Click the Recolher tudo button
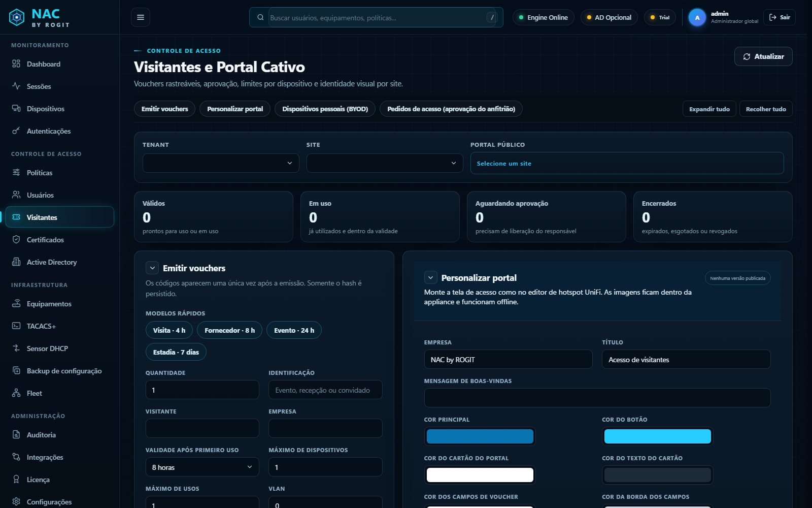Viewport: 812px width, 508px height. [766, 109]
